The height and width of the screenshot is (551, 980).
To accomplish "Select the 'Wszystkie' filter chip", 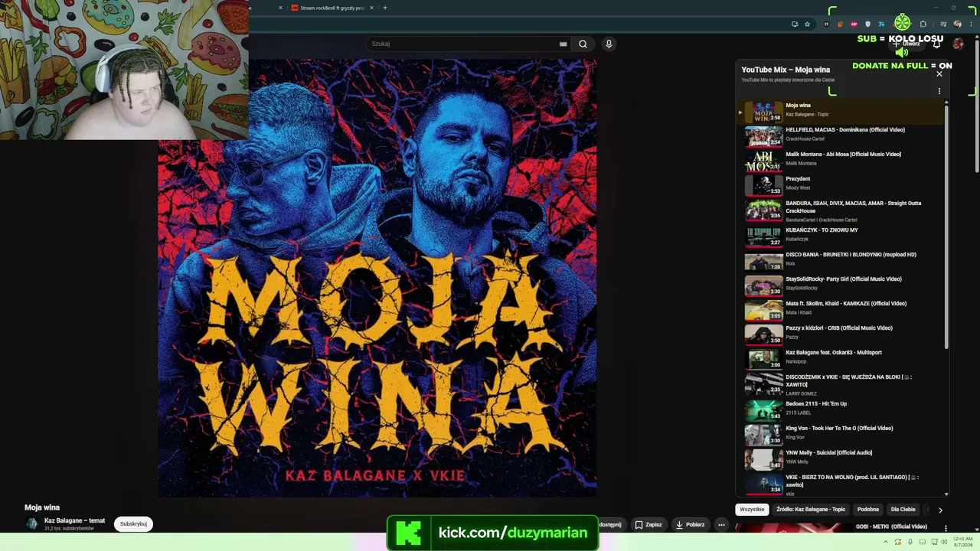I will coord(752,509).
